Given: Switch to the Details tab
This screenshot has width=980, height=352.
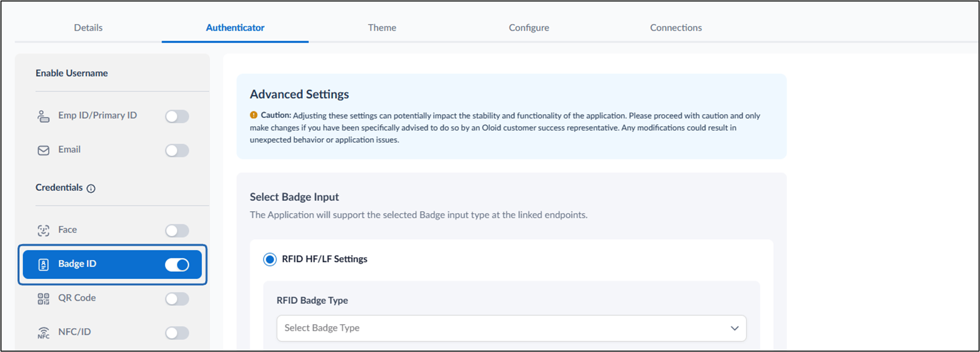Looking at the screenshot, I should coord(88,28).
